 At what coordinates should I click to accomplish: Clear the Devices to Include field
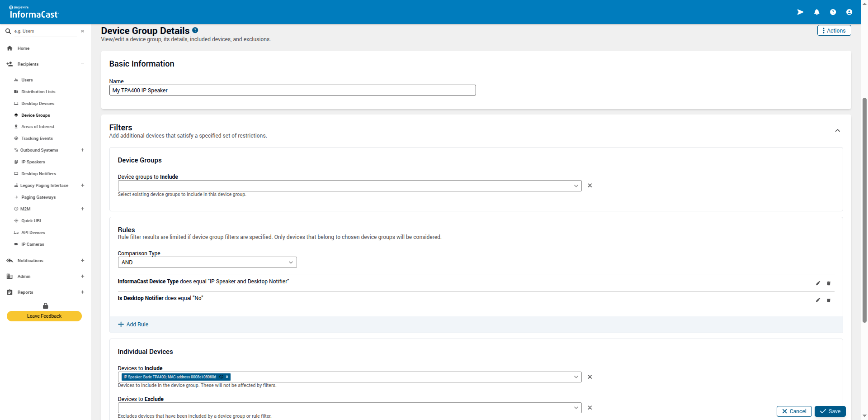590,377
